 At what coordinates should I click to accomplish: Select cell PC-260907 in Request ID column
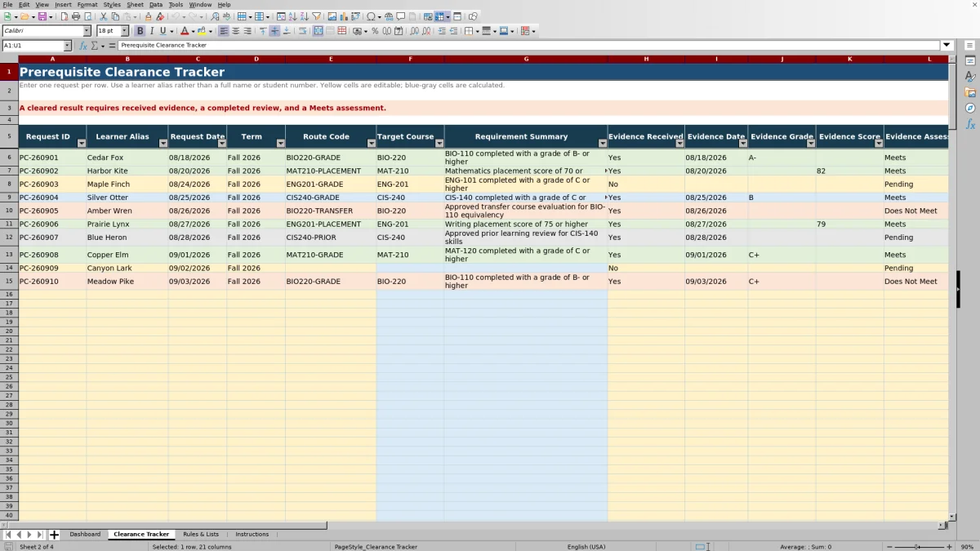[x=52, y=238]
